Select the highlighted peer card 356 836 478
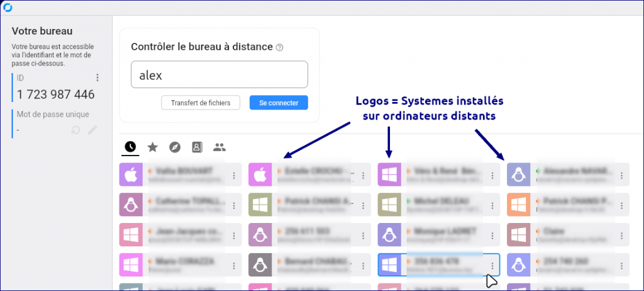 pos(440,265)
